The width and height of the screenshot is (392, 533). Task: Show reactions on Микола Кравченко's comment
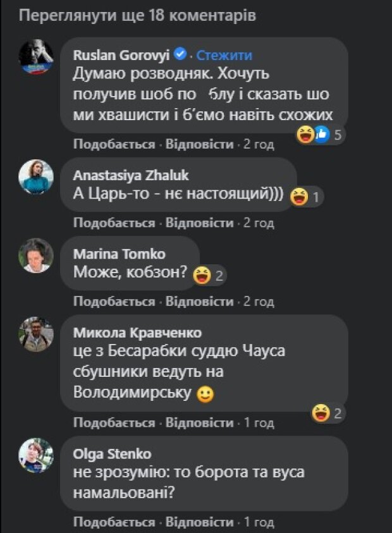(x=328, y=414)
